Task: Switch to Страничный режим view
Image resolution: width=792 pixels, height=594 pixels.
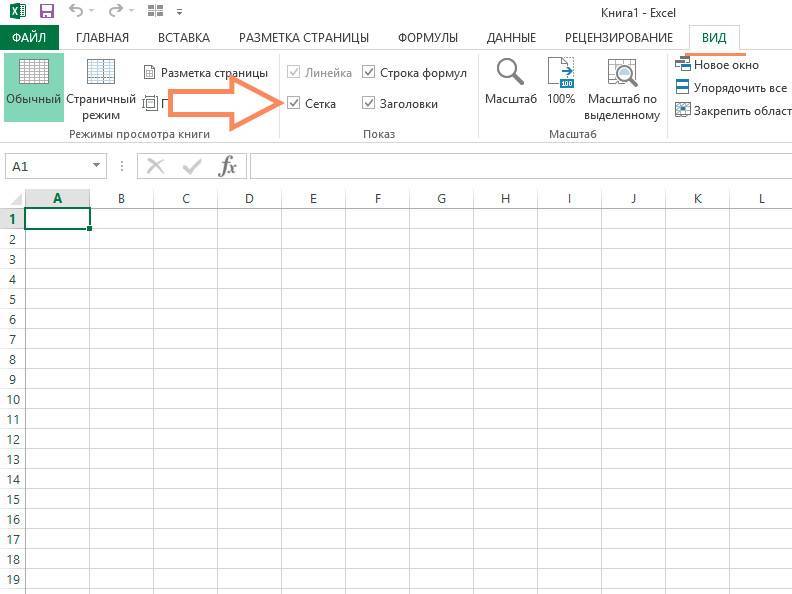Action: (x=101, y=87)
